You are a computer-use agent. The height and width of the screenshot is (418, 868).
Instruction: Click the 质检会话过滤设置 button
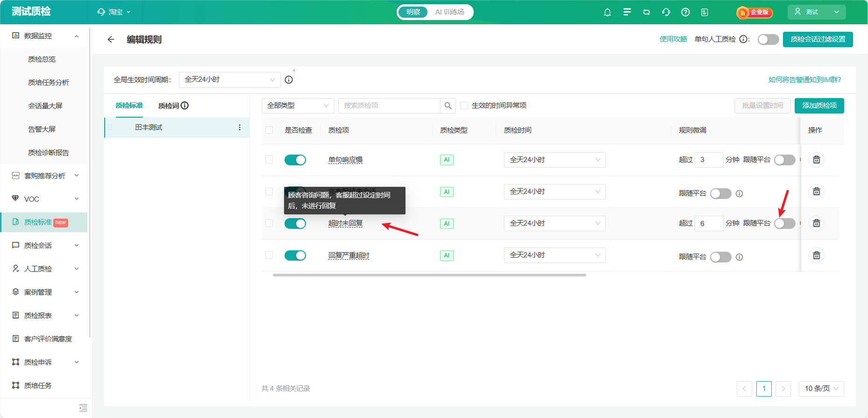(x=818, y=39)
